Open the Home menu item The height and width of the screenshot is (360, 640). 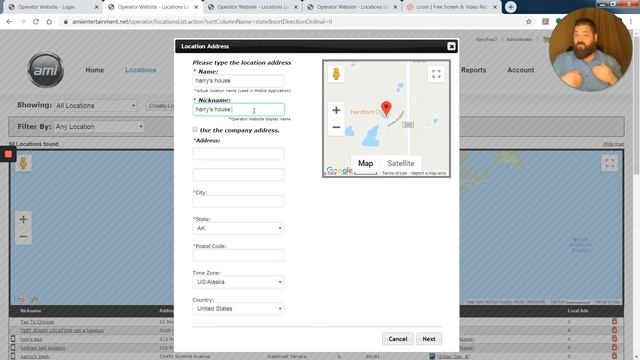tap(94, 70)
